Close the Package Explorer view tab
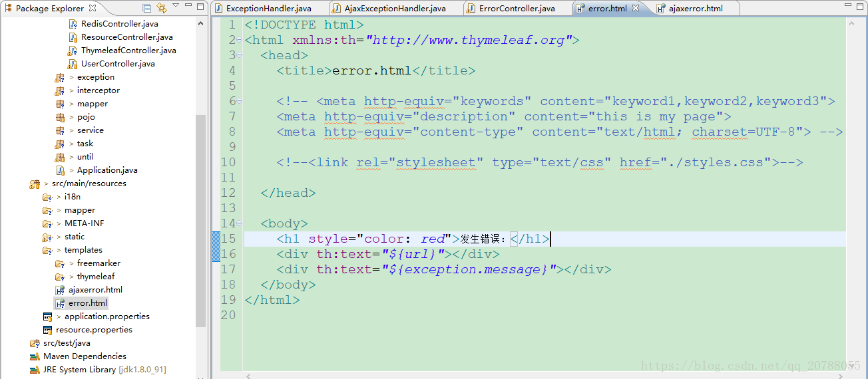Viewport: 868px width, 379px height. tap(92, 8)
